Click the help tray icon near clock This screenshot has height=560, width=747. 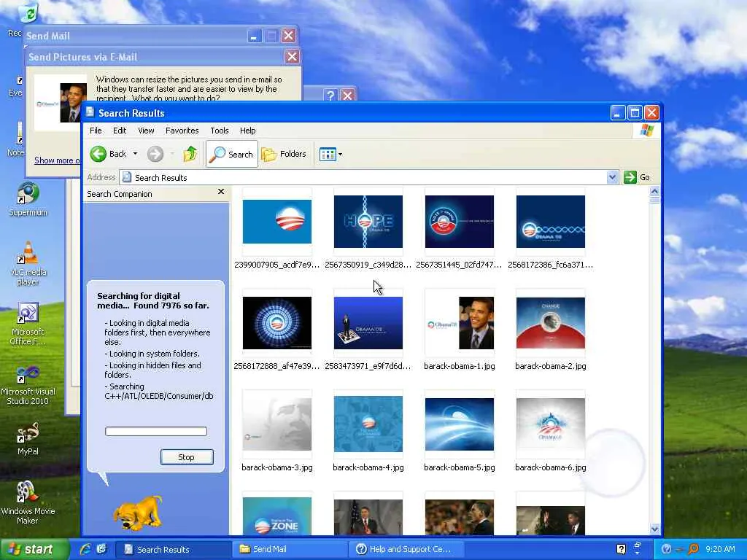pos(666,549)
